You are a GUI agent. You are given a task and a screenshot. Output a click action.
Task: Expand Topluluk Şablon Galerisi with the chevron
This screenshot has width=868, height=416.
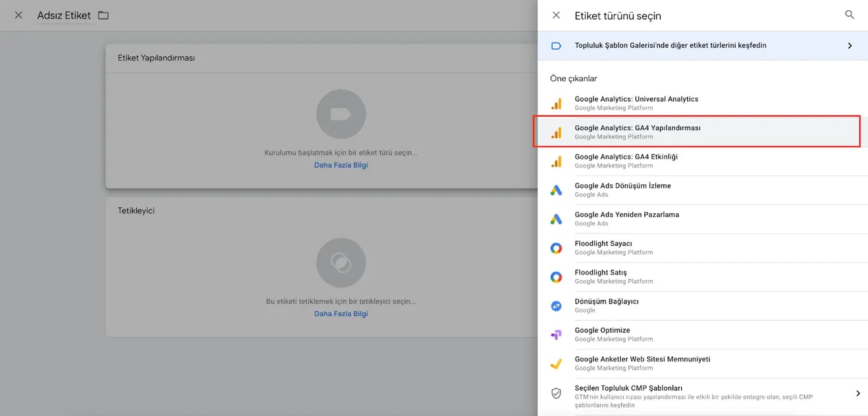850,45
